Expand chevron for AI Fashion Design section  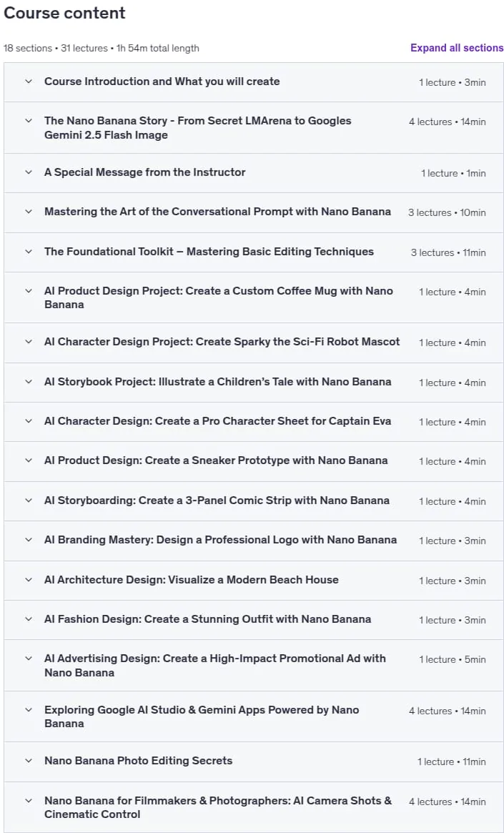point(29,618)
